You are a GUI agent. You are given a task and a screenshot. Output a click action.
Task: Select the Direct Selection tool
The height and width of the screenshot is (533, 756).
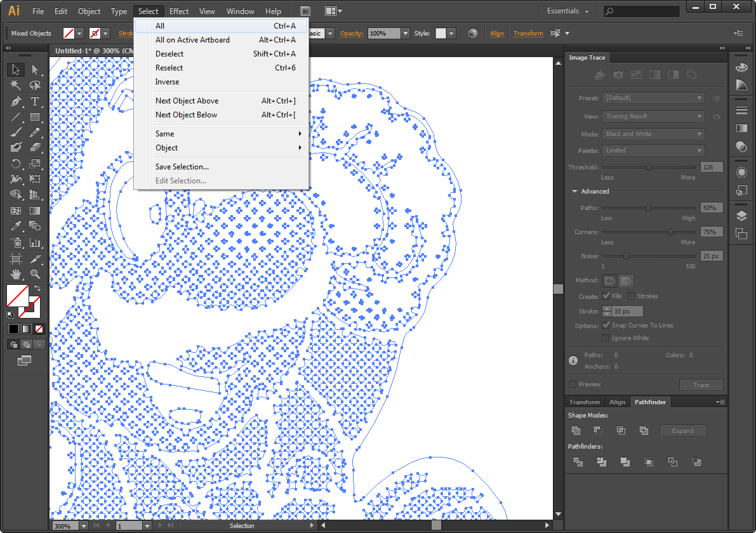(35, 69)
